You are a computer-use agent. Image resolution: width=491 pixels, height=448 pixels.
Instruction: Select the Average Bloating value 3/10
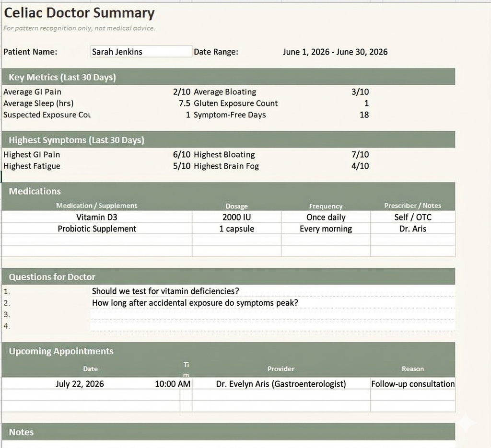[360, 92]
